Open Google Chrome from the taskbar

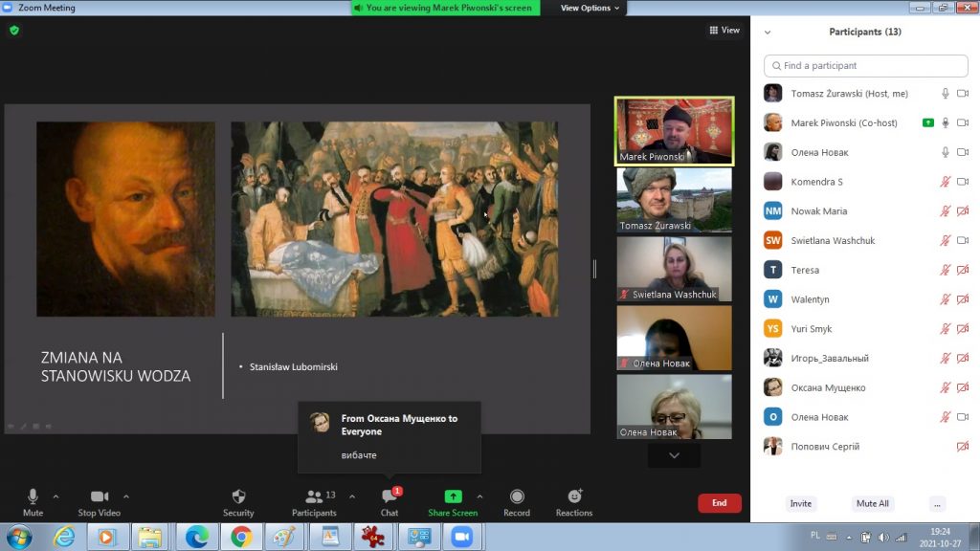point(241,537)
